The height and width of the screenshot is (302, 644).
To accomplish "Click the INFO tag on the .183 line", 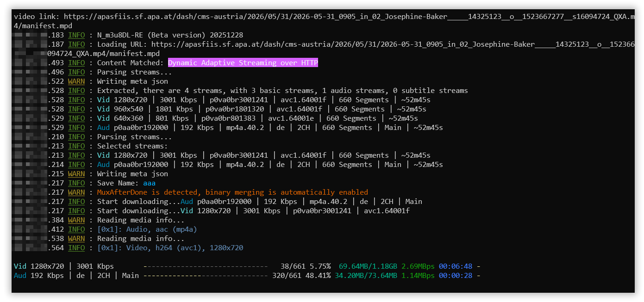I will pyautogui.click(x=76, y=35).
